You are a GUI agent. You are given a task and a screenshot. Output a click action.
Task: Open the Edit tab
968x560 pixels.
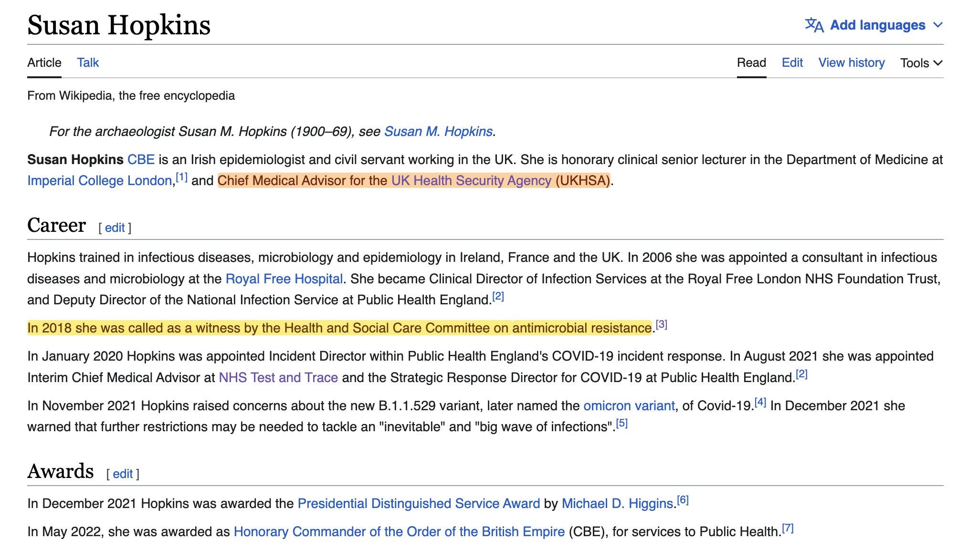click(792, 62)
